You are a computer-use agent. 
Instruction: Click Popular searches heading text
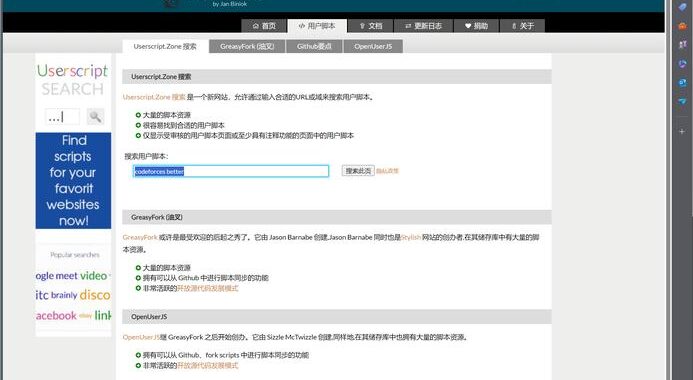(75, 255)
